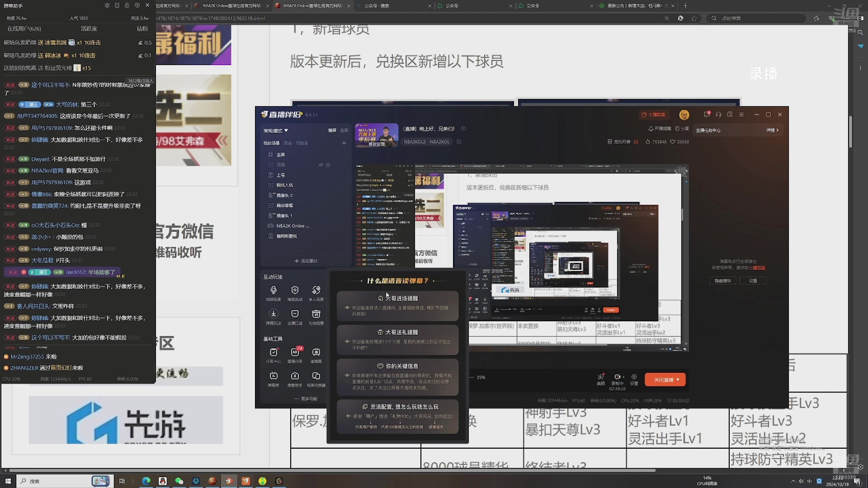Edit stream title pencil icon
868x488 pixels.
[463, 128]
